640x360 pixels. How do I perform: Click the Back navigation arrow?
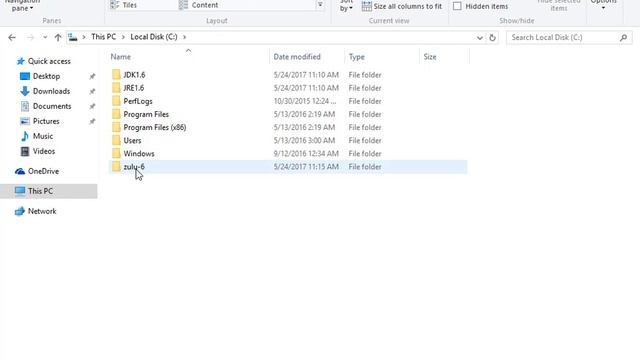tap(12, 38)
